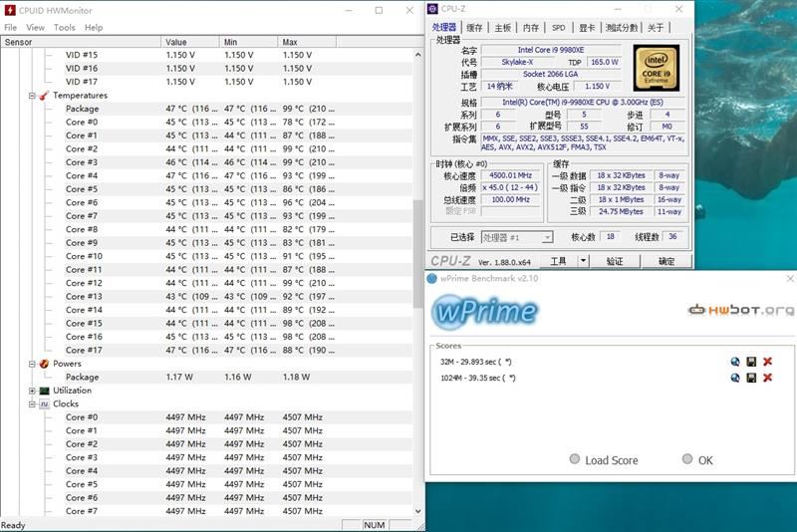The height and width of the screenshot is (532, 797).
Task: Click the wPrime logo image
Action: tap(485, 311)
